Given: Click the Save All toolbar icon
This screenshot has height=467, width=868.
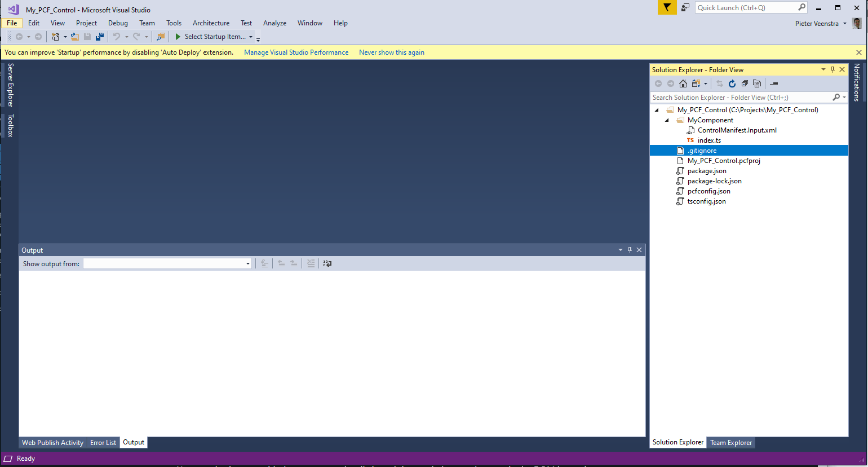Looking at the screenshot, I should [x=100, y=37].
